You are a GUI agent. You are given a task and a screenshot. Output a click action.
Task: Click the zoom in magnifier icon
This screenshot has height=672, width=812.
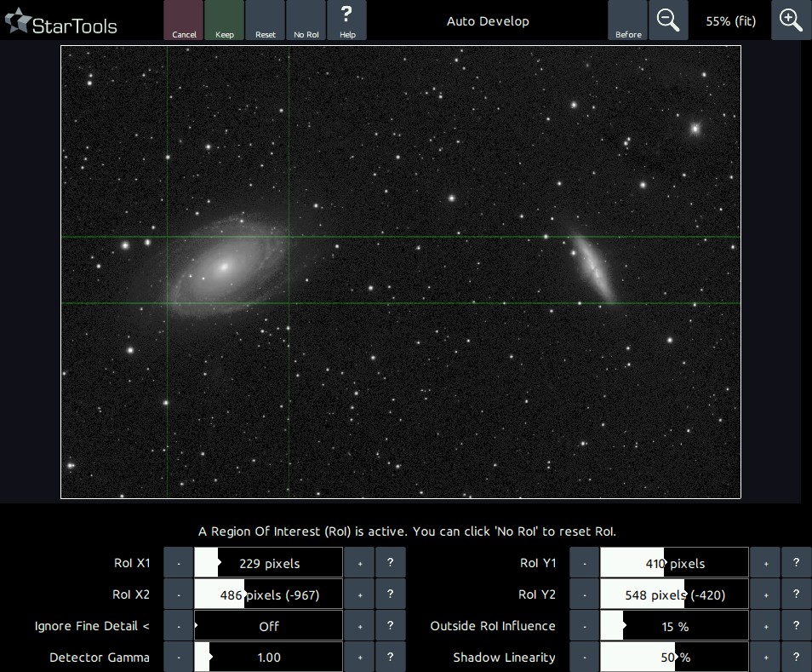[x=791, y=20]
